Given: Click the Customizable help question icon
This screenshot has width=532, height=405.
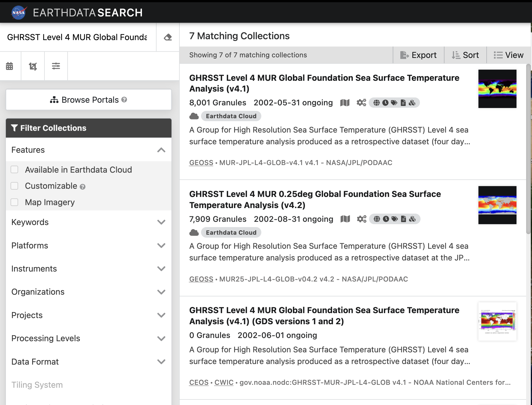Looking at the screenshot, I should click(83, 187).
